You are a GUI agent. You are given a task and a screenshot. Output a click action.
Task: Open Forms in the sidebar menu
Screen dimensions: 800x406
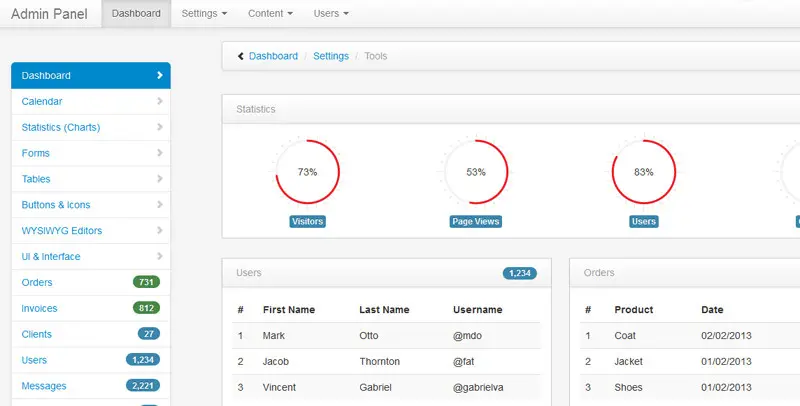(91, 153)
